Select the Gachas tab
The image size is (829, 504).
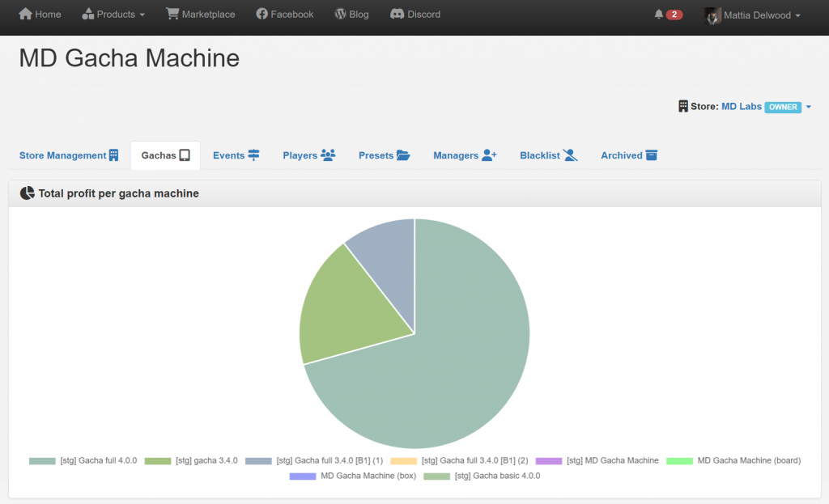(165, 155)
